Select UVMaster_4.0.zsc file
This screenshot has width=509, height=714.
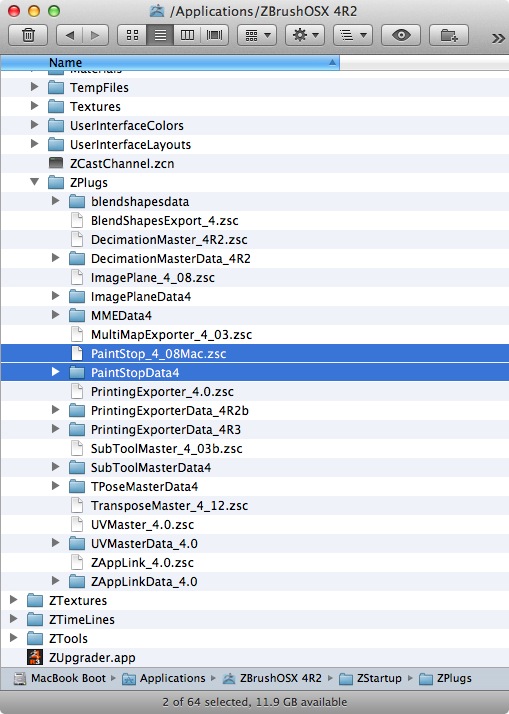click(143, 525)
